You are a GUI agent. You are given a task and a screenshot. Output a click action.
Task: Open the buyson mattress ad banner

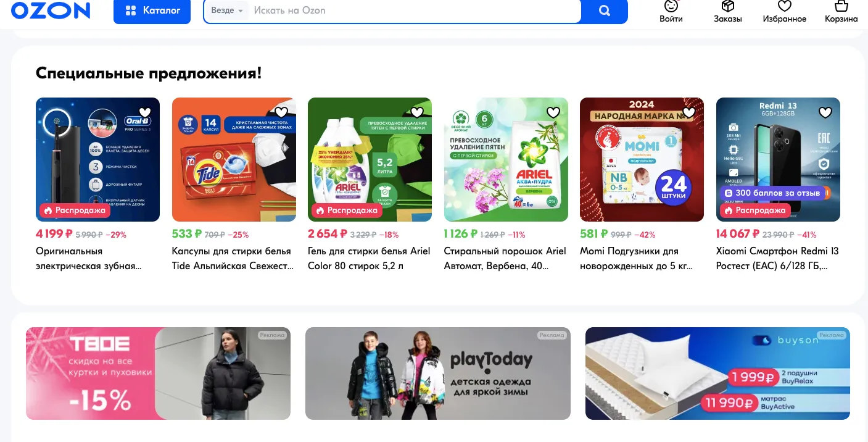click(x=717, y=373)
